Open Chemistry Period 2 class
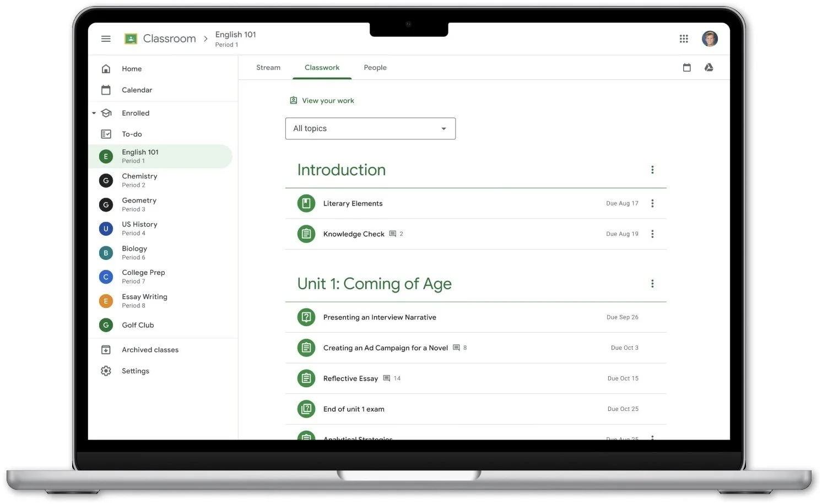822x504 pixels. [x=160, y=180]
